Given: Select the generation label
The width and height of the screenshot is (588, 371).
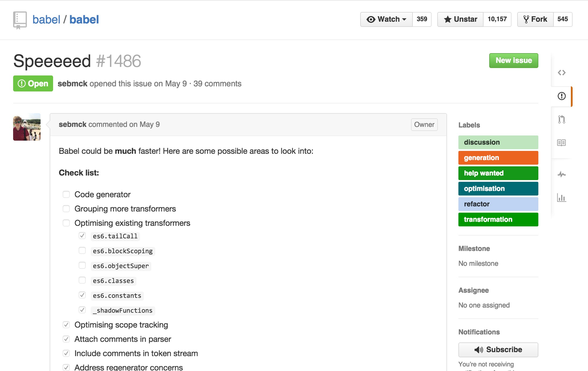Looking at the screenshot, I should pos(498,158).
